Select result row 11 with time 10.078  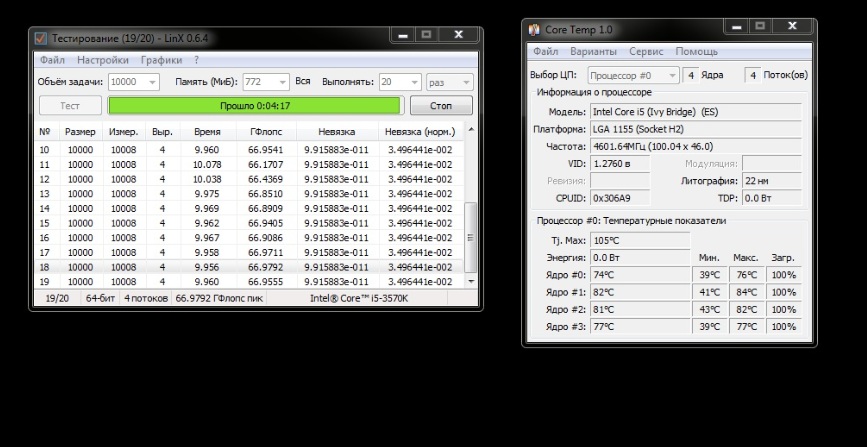click(x=249, y=164)
